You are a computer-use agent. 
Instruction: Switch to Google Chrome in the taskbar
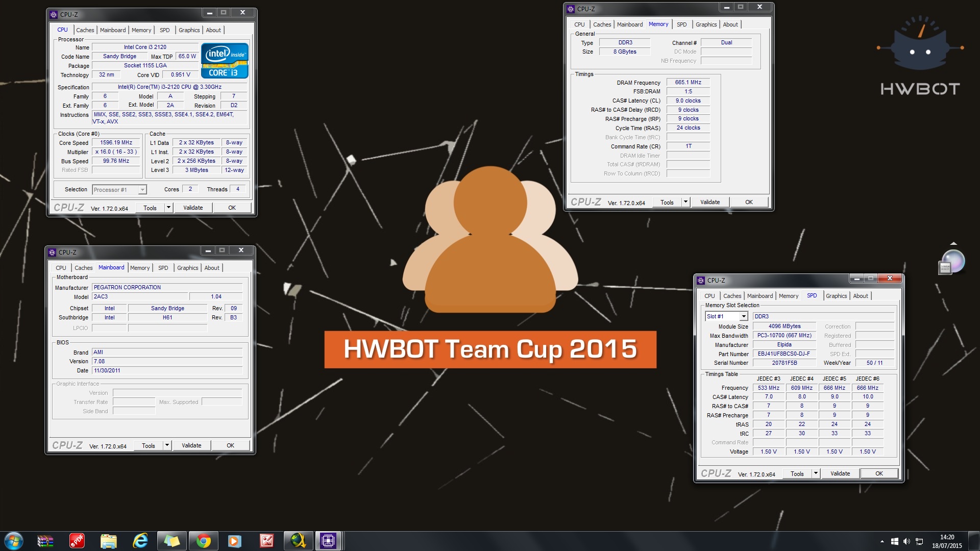(204, 541)
